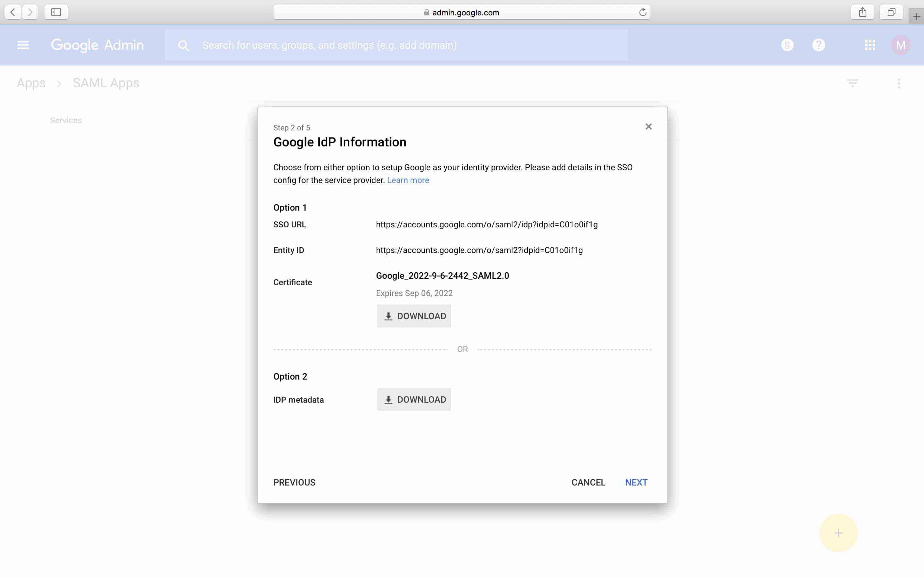Open the Learn more link
This screenshot has width=924, height=578.
408,180
